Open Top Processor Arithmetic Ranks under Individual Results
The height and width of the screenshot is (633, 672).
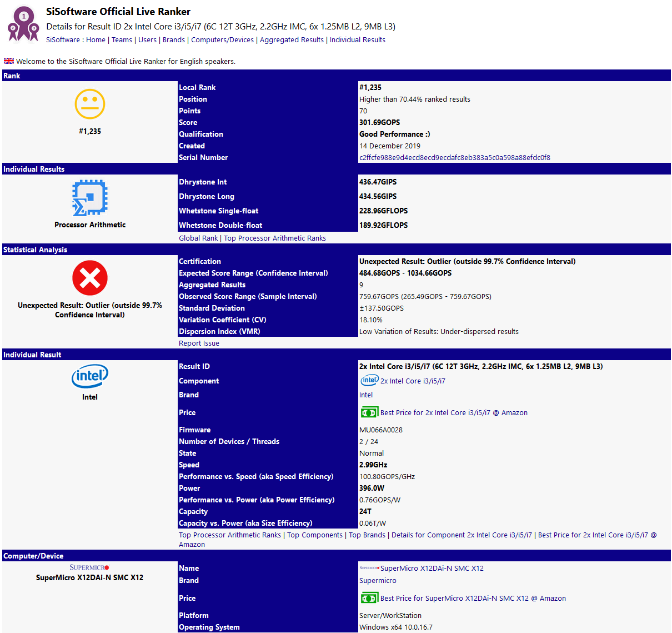pyautogui.click(x=275, y=238)
